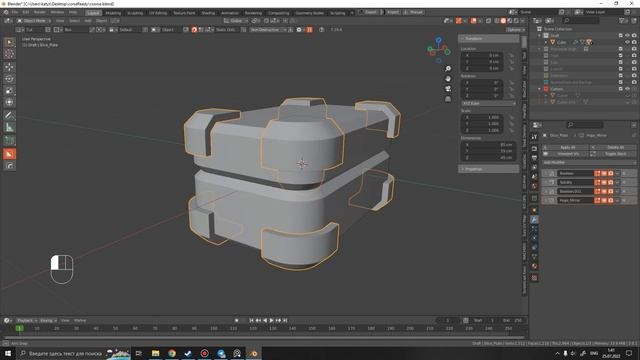
Task: Toggle Cutters collection eye visibility
Action: [627, 89]
